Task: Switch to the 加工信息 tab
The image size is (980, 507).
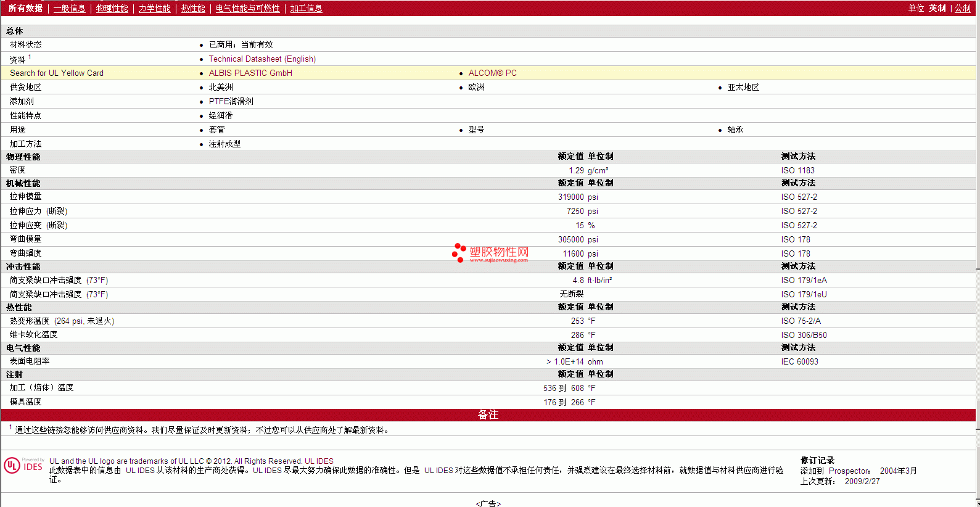Action: coord(307,9)
